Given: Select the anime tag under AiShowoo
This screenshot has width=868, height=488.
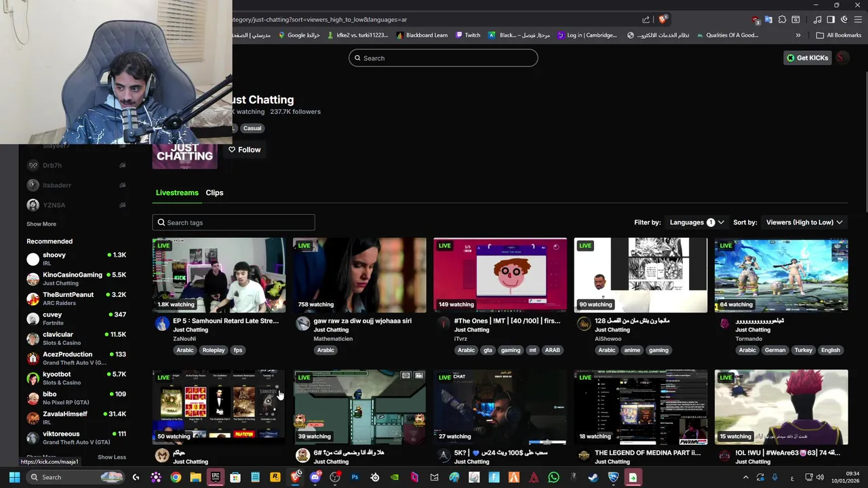Looking at the screenshot, I should (632, 350).
